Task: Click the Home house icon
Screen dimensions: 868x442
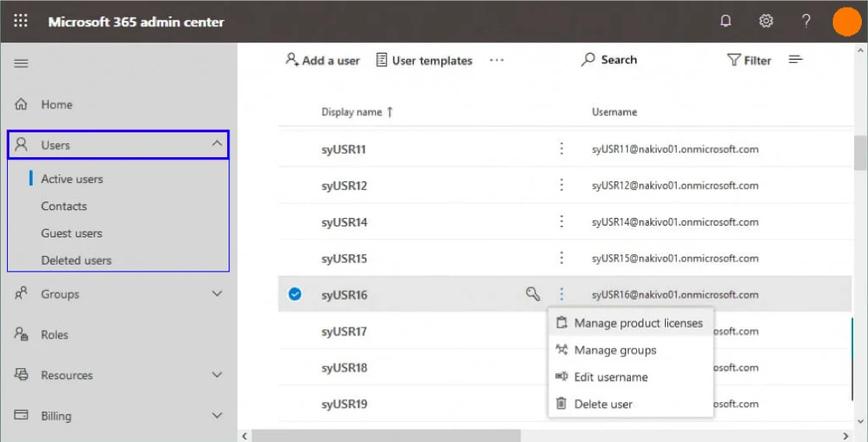Action: (21, 104)
